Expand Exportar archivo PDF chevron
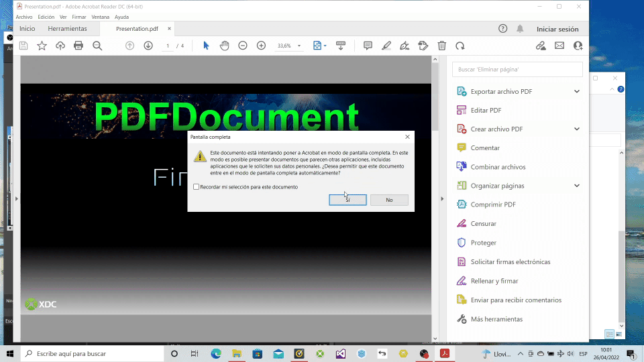This screenshot has height=362, width=644. 577,91
